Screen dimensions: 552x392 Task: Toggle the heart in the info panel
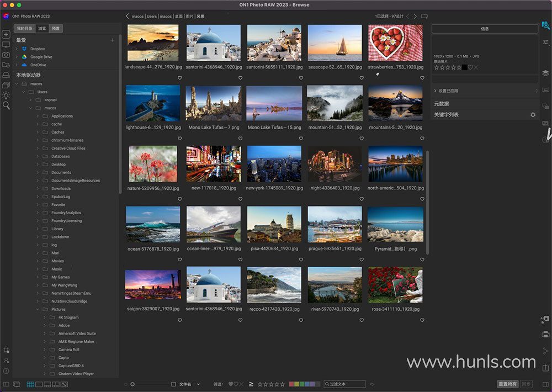[470, 67]
